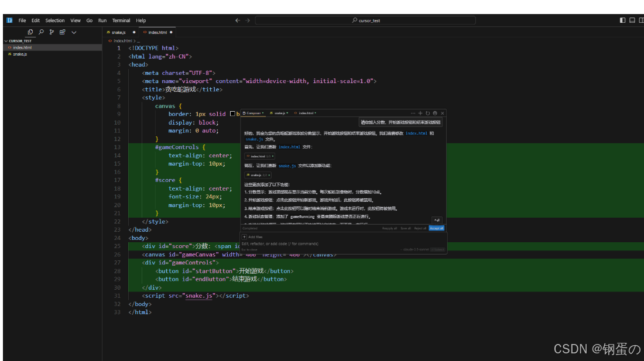
Task: Open Composer history icon
Action: [x=427, y=114]
